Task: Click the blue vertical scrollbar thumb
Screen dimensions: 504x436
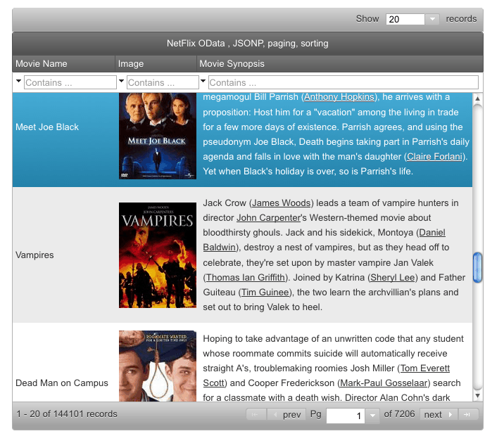Action: (478, 267)
